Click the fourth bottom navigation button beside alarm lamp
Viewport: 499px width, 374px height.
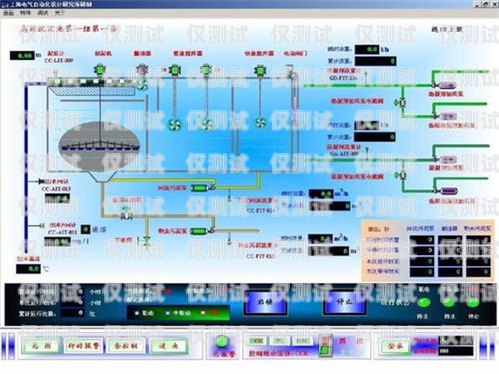coord(168,346)
